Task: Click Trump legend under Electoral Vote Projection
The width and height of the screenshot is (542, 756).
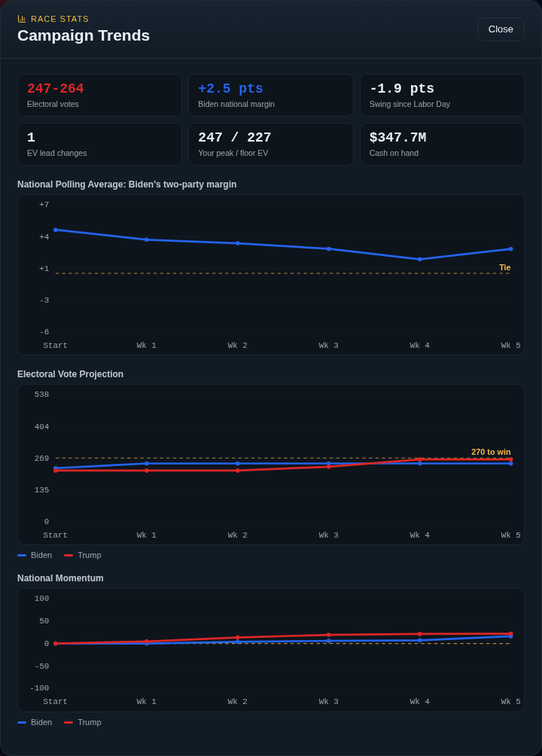Action: click(83, 556)
